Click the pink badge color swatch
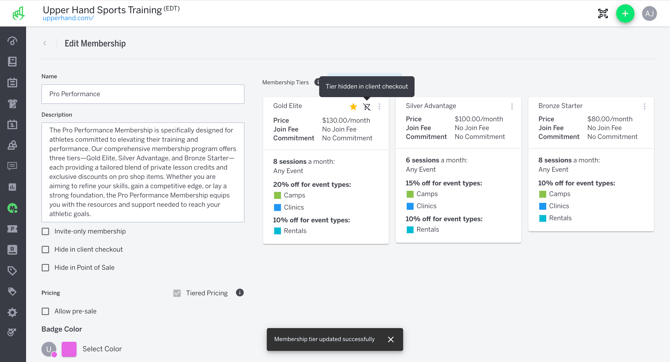670x362 pixels. click(x=69, y=349)
